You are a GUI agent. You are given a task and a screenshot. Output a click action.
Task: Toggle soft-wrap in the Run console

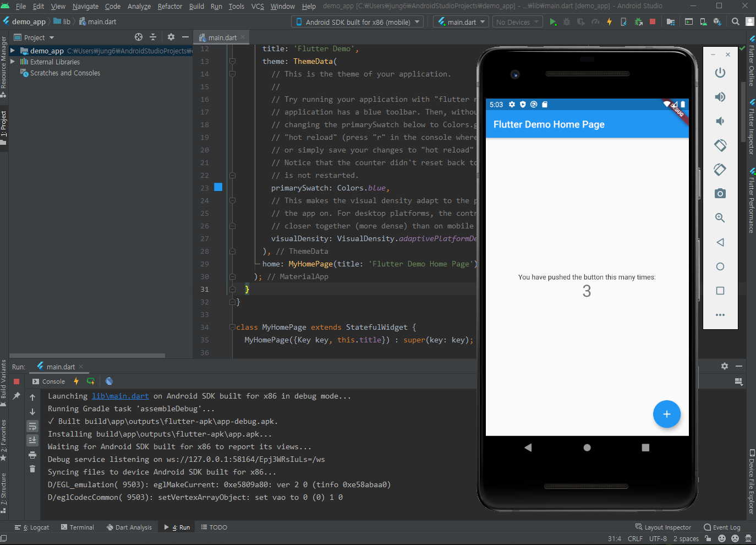click(32, 426)
